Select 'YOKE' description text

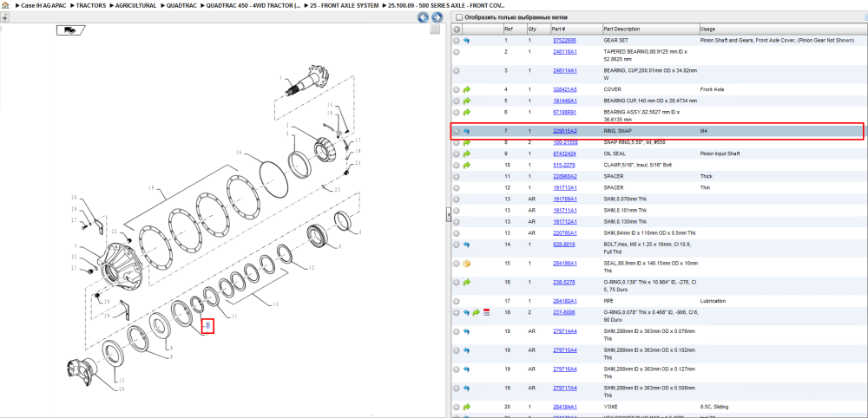coord(610,407)
